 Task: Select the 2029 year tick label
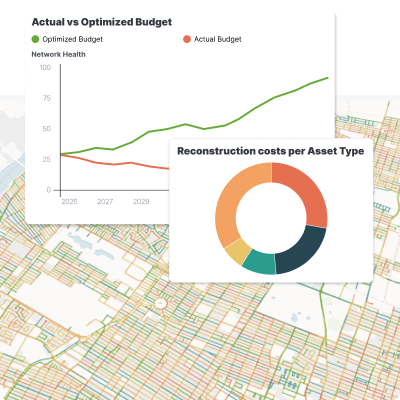click(x=141, y=202)
